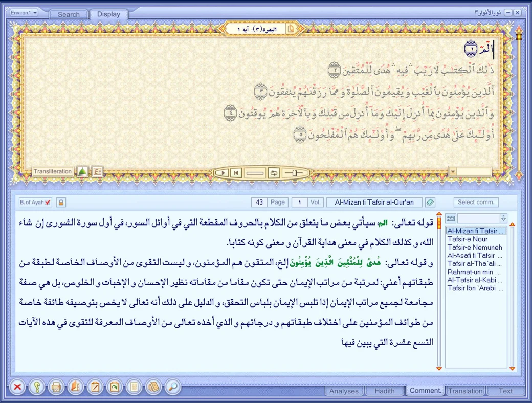Viewport: 532px width, 403px height.
Task: Select Al-Mizan fi Tafsir in the list
Action: [476, 231]
